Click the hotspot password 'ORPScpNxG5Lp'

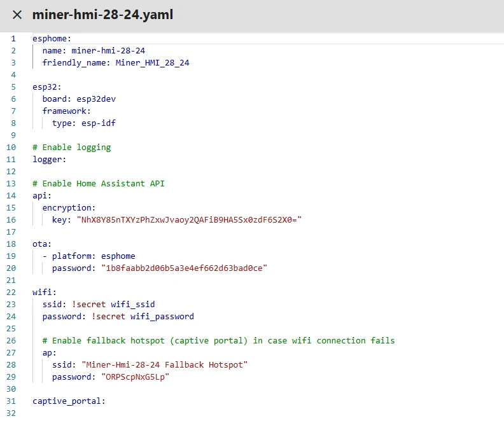(135, 377)
